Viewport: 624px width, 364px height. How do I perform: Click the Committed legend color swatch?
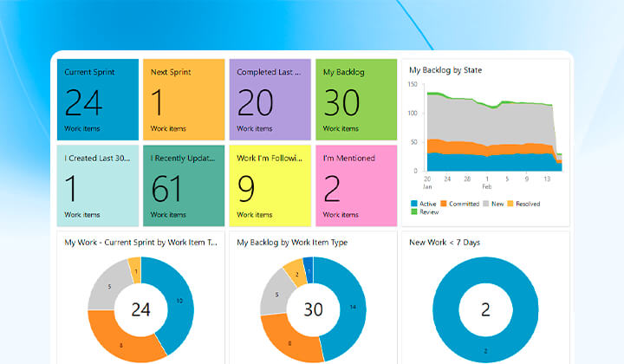444,204
